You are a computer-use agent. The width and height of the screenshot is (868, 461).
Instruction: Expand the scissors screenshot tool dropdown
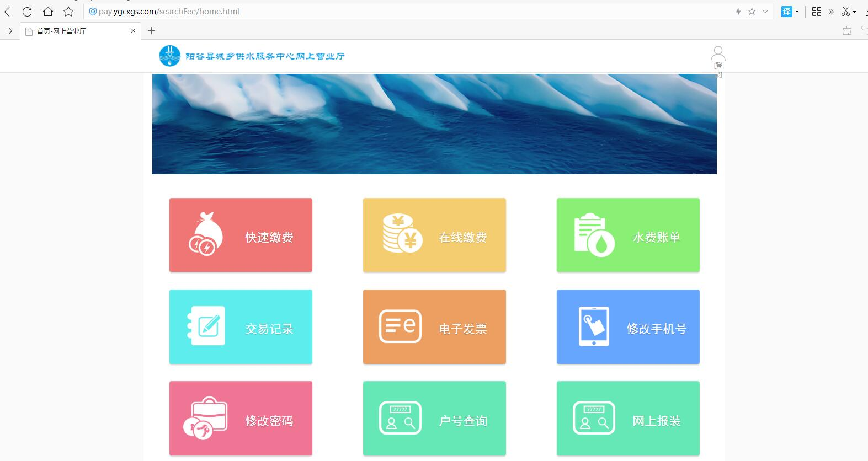855,12
